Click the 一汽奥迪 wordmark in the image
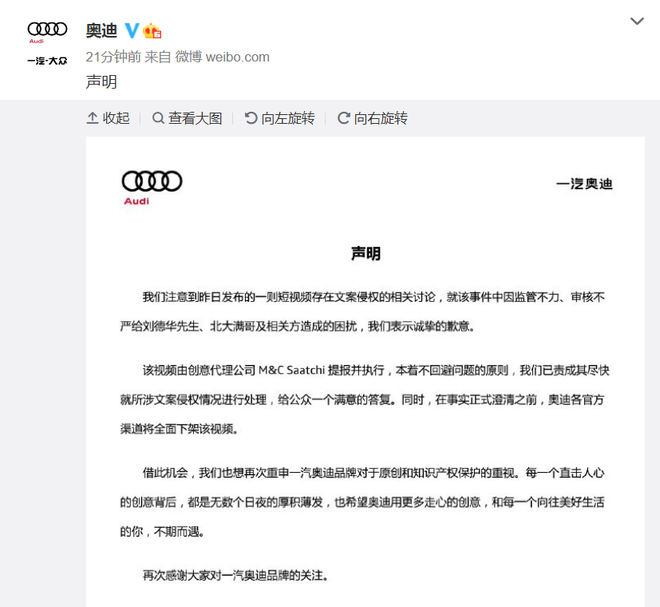660x607 pixels. [x=584, y=183]
